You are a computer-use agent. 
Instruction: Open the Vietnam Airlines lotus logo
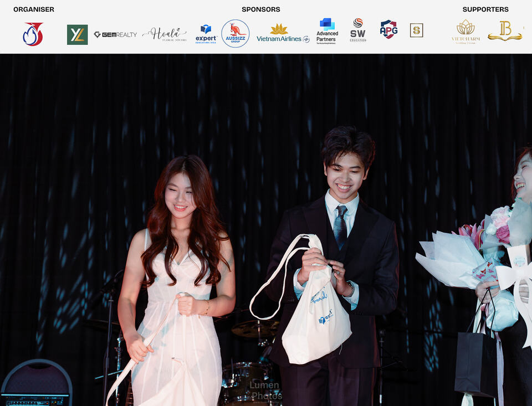283,33
